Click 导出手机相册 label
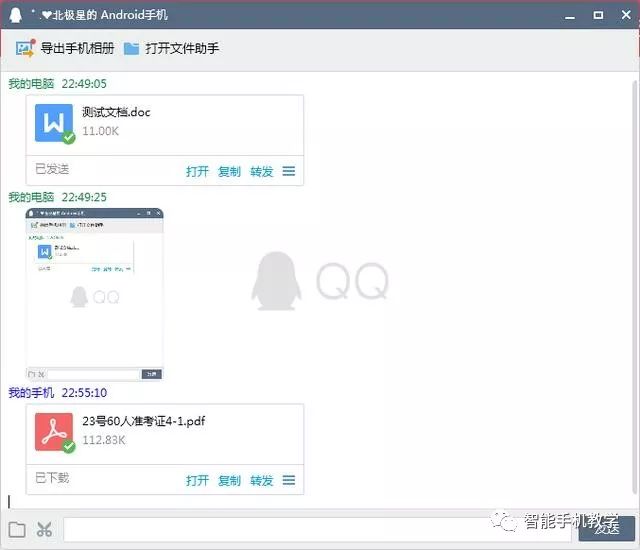Image resolution: width=640 pixels, height=550 pixels. [x=77, y=49]
